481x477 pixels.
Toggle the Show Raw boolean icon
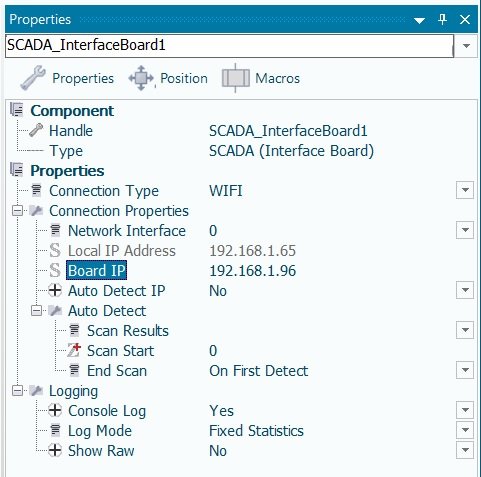[x=55, y=450]
